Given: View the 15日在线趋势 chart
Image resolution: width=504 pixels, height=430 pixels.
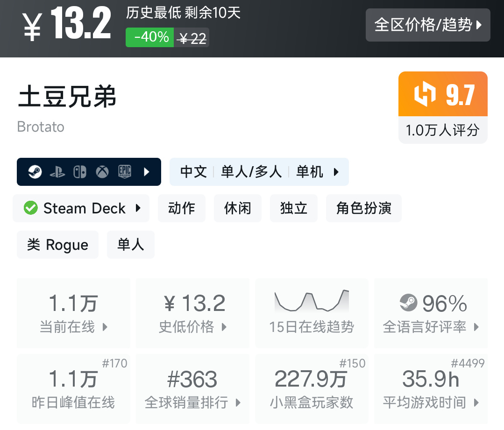Looking at the screenshot, I should [312, 313].
